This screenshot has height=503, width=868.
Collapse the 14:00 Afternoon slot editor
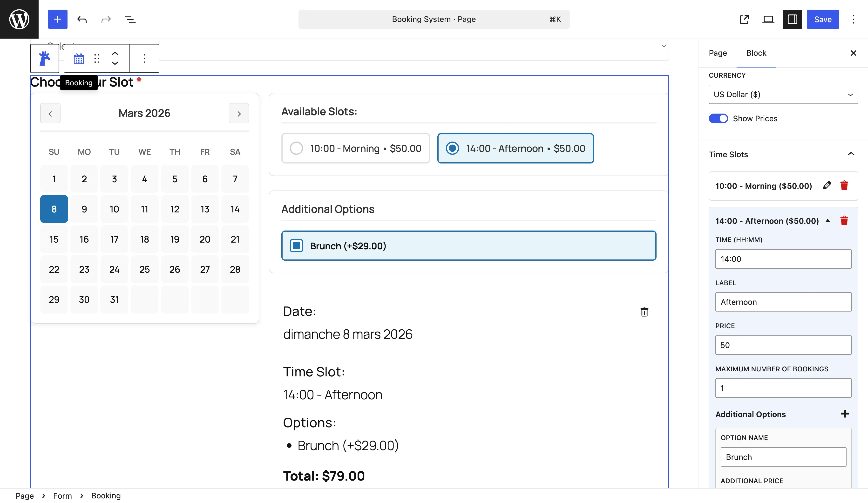click(828, 221)
